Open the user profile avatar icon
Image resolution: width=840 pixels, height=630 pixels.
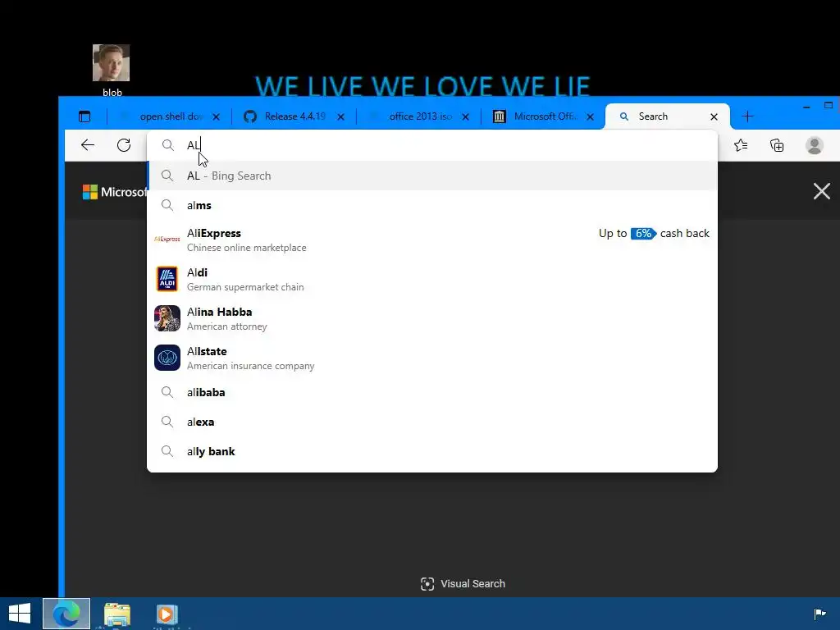click(x=815, y=145)
